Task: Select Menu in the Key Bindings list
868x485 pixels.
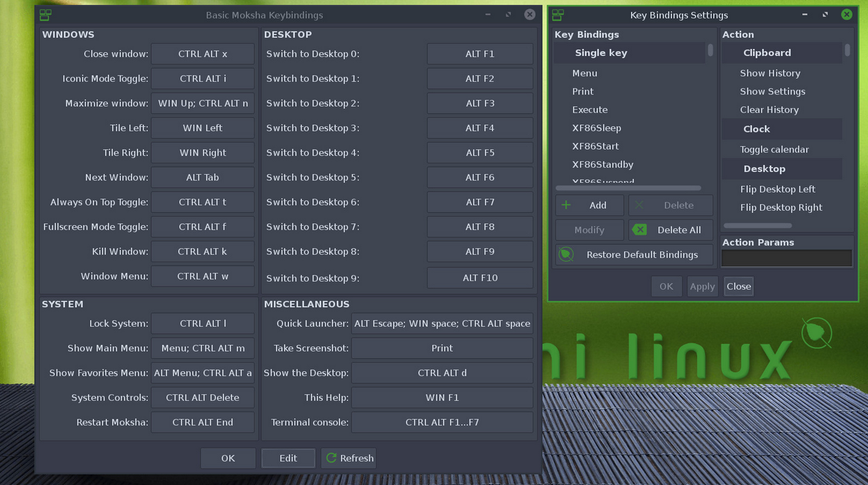Action: click(x=629, y=74)
